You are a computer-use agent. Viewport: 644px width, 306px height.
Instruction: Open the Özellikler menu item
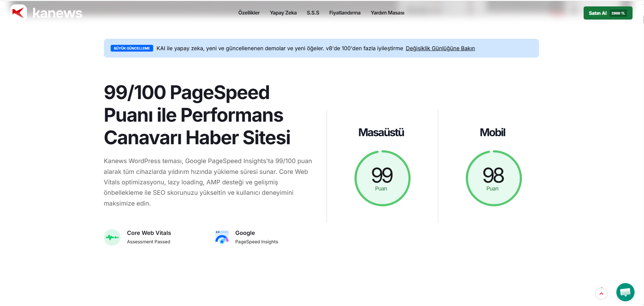click(x=249, y=13)
